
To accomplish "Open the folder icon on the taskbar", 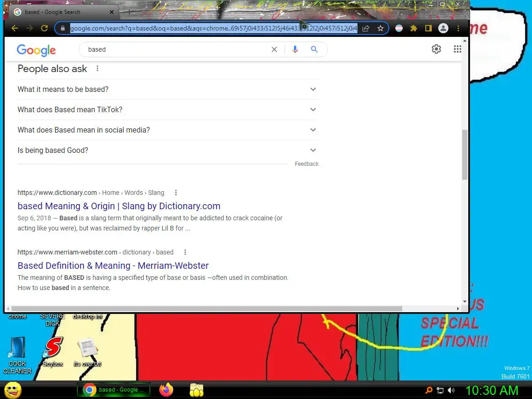I will click(196, 390).
